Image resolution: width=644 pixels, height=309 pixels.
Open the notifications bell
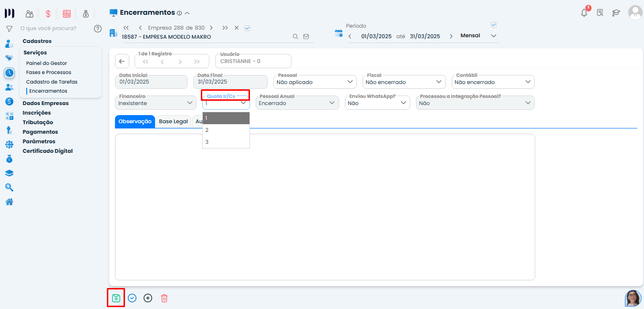click(584, 13)
